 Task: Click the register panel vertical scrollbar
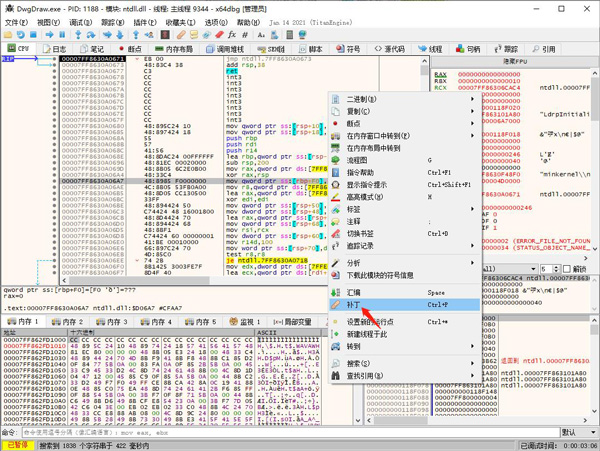point(595,161)
